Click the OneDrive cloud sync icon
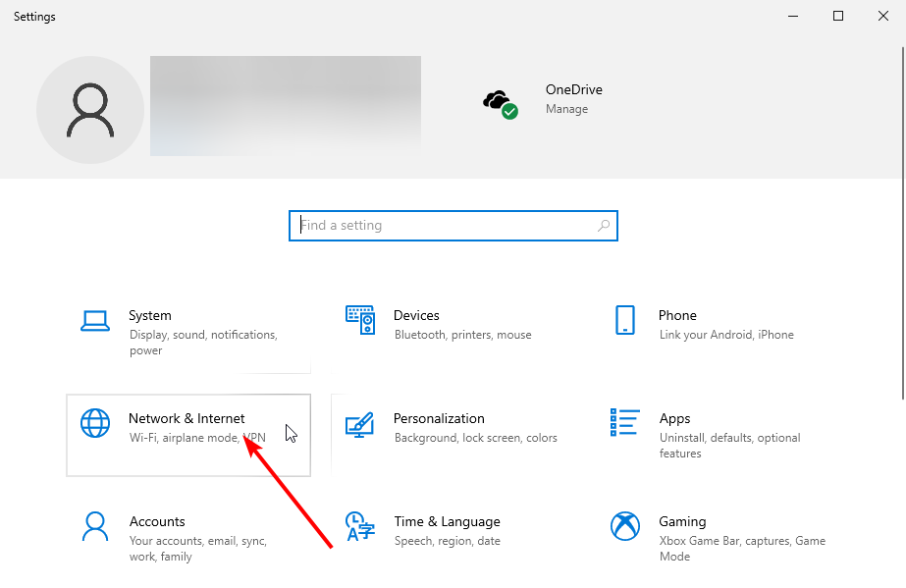The height and width of the screenshot is (588, 906). tap(501, 104)
